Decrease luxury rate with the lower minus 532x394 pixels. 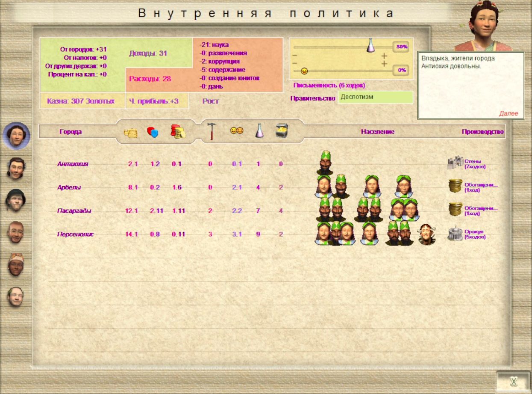294,63
